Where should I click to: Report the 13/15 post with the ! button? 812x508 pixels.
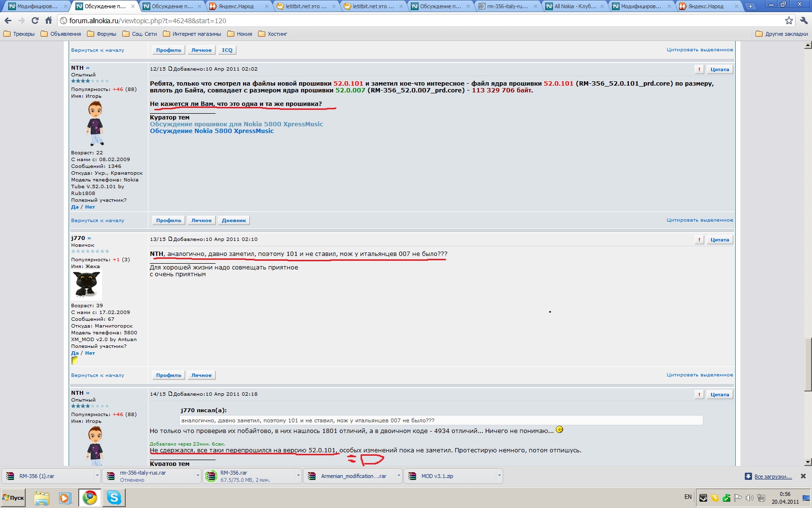[699, 240]
